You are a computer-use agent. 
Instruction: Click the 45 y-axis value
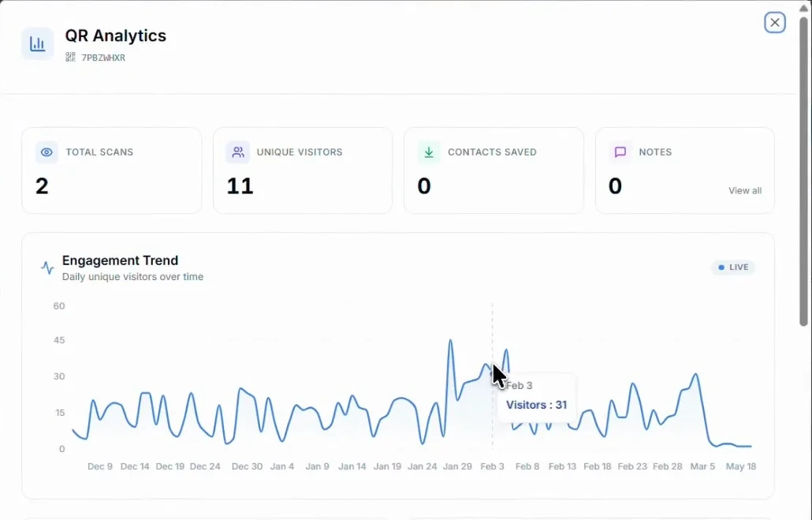click(59, 340)
